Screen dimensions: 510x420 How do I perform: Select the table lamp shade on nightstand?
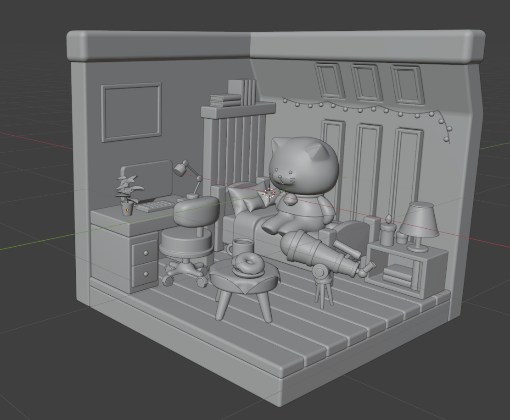419,220
